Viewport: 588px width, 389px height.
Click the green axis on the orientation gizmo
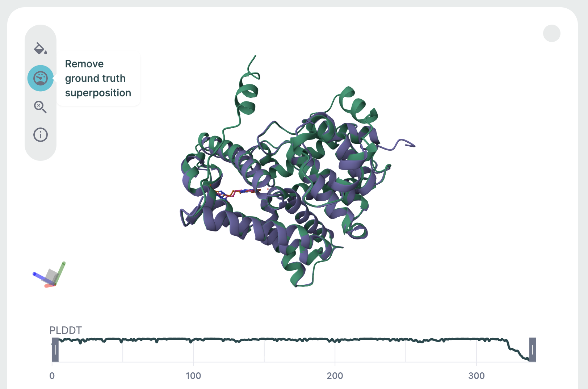(x=62, y=269)
